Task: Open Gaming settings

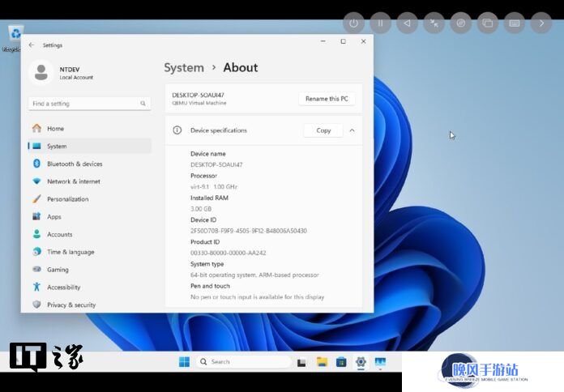Action: click(90, 270)
